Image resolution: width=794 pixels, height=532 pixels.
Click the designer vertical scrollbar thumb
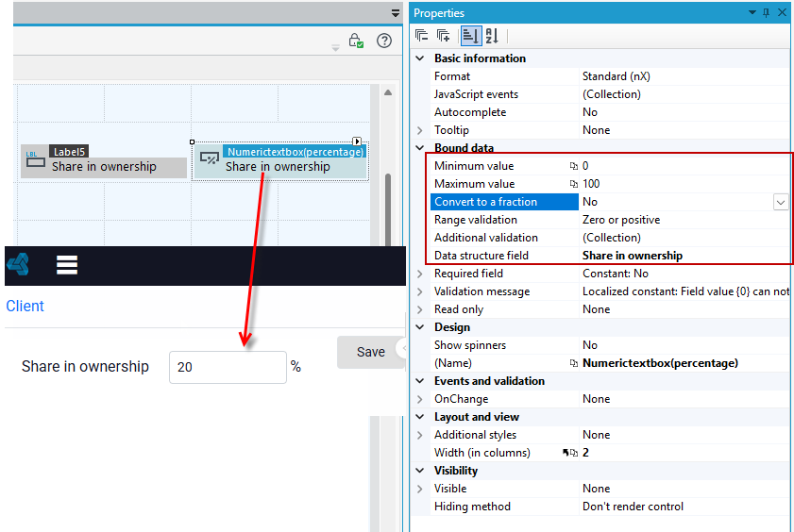(x=388, y=209)
